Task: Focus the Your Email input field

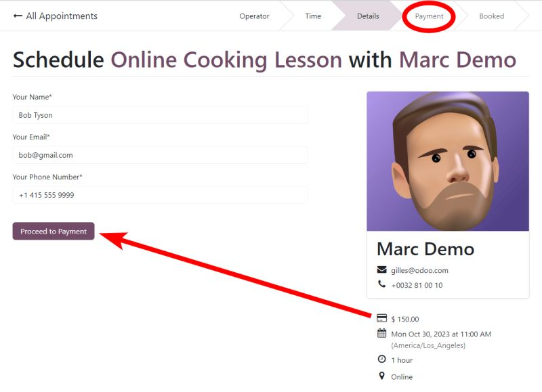Action: point(161,155)
